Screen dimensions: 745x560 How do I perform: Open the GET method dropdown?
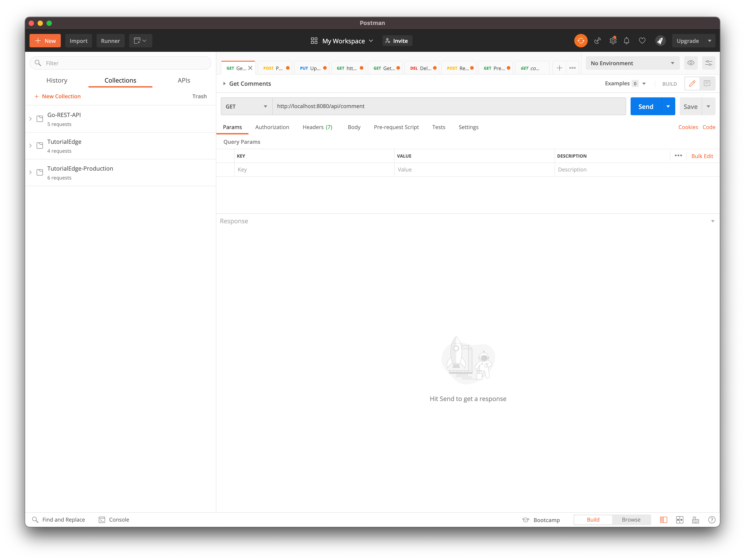pyautogui.click(x=246, y=106)
